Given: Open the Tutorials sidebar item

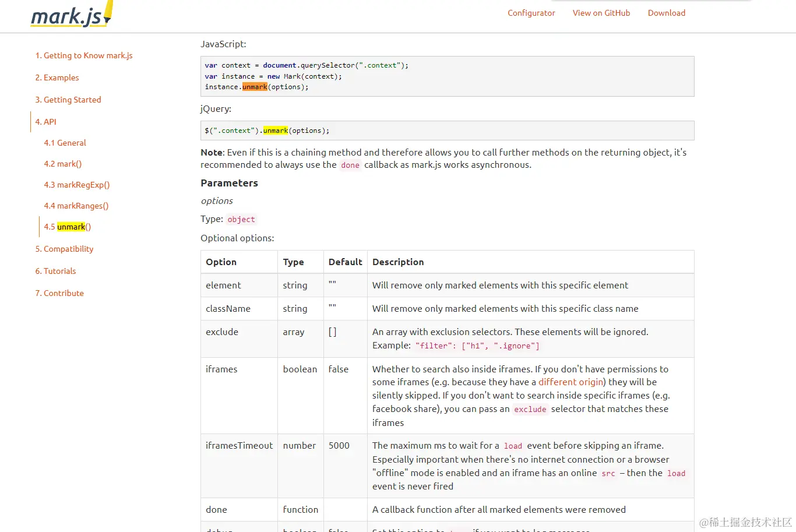Looking at the screenshot, I should (x=55, y=271).
